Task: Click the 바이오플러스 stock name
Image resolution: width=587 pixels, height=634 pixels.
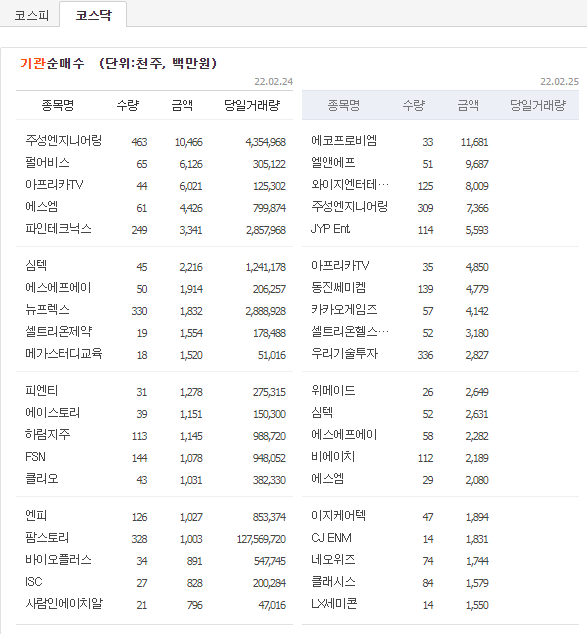Action: pos(58,560)
